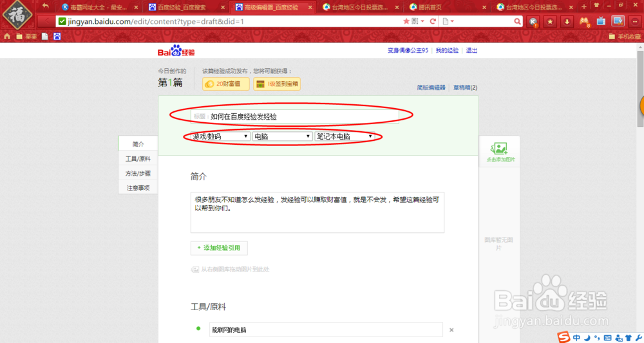The width and height of the screenshot is (644, 343).
Task: Click the browser back arrow button
Action: [46, 21]
